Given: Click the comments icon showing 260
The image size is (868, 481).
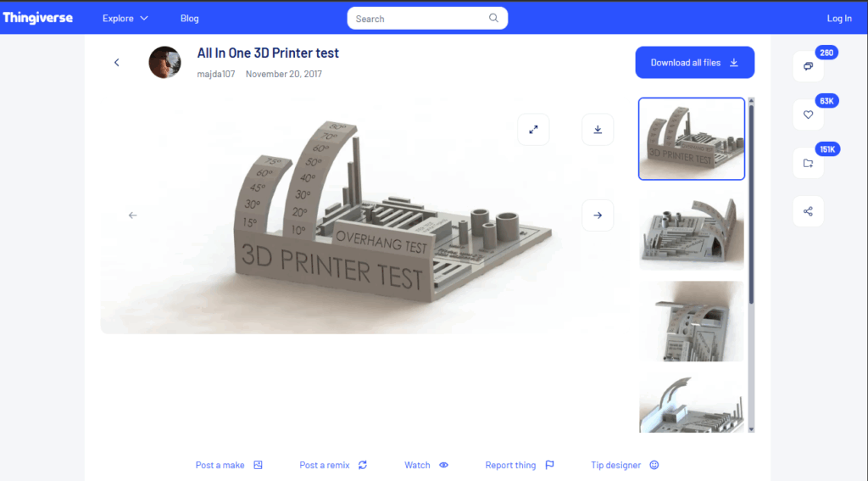Looking at the screenshot, I should (808, 66).
